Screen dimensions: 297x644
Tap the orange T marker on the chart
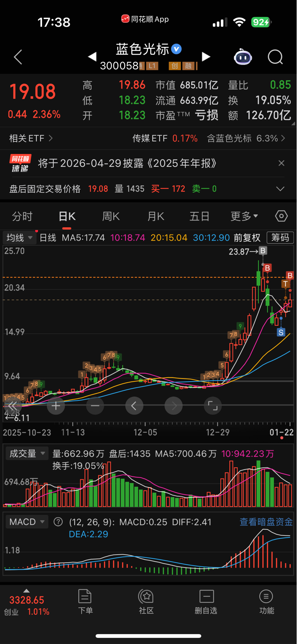[285, 284]
